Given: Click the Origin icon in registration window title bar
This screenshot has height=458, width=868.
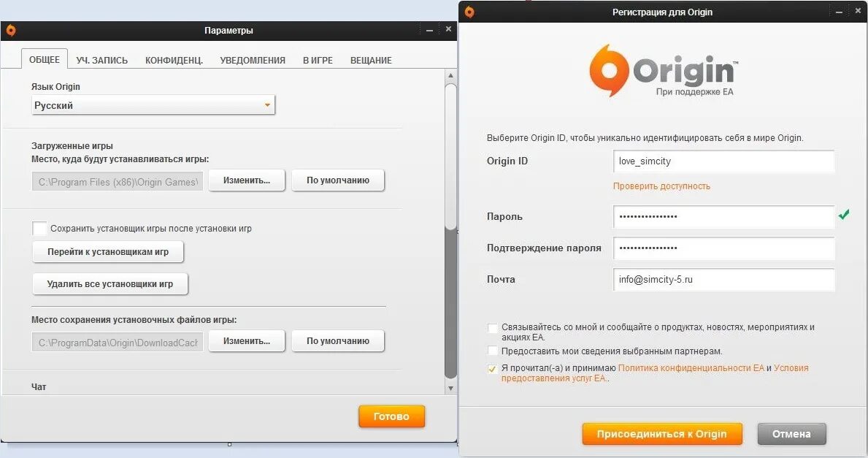Looking at the screenshot, I should click(x=469, y=12).
